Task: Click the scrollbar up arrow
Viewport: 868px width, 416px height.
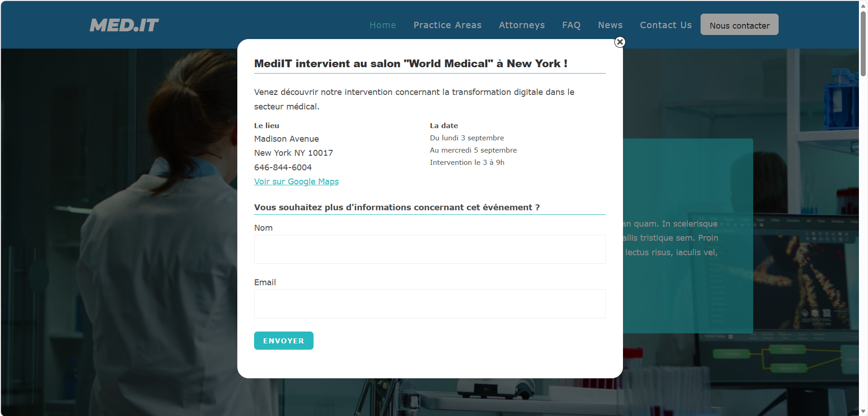Action: click(863, 5)
